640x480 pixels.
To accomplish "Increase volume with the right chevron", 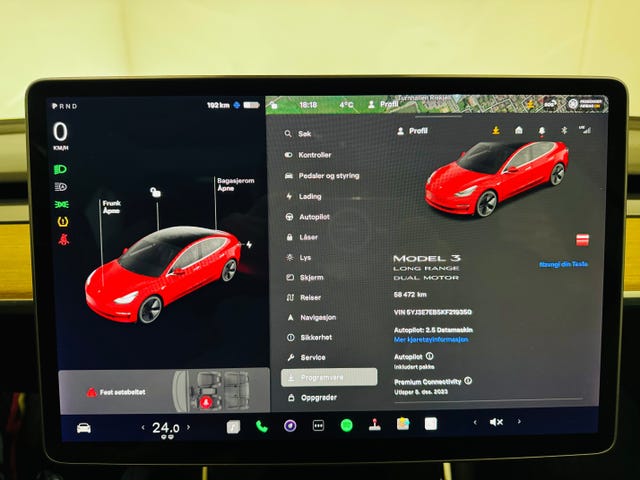I will 519,421.
